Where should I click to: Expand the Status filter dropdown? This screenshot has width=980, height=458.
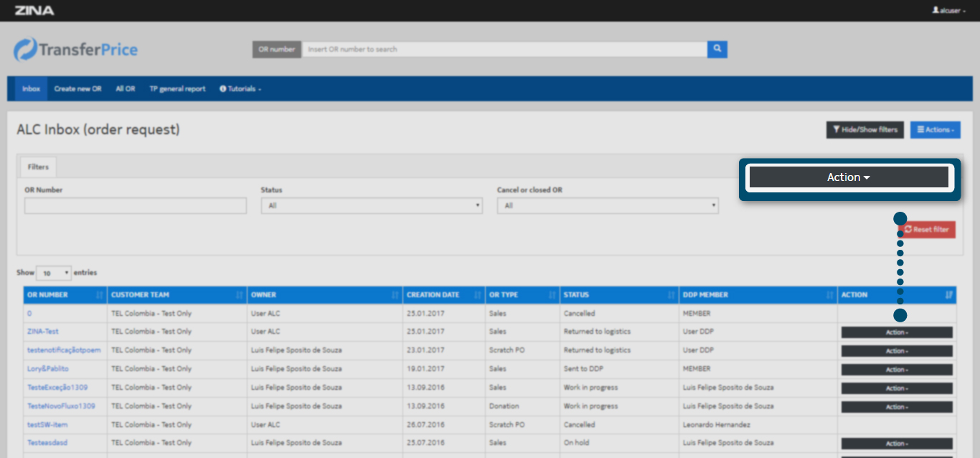371,206
